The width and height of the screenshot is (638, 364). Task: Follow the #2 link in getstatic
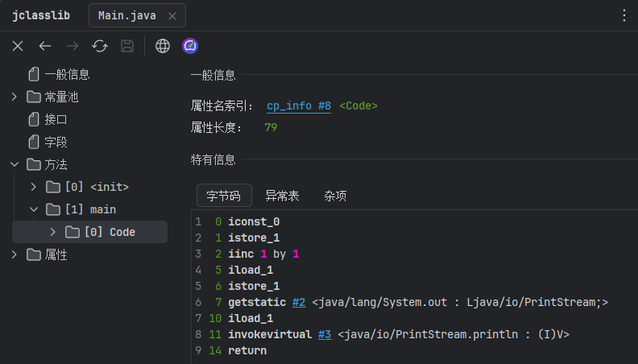[299, 302]
